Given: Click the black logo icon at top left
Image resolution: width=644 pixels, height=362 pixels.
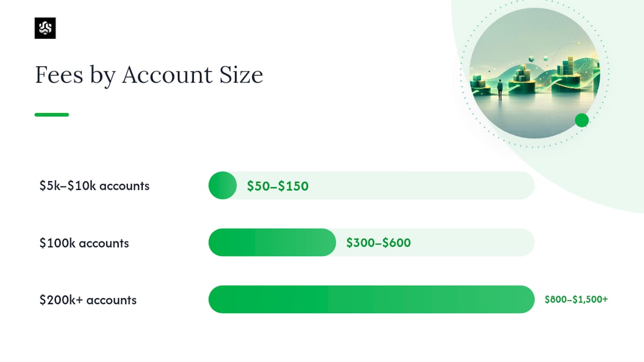Looking at the screenshot, I should tap(45, 28).
